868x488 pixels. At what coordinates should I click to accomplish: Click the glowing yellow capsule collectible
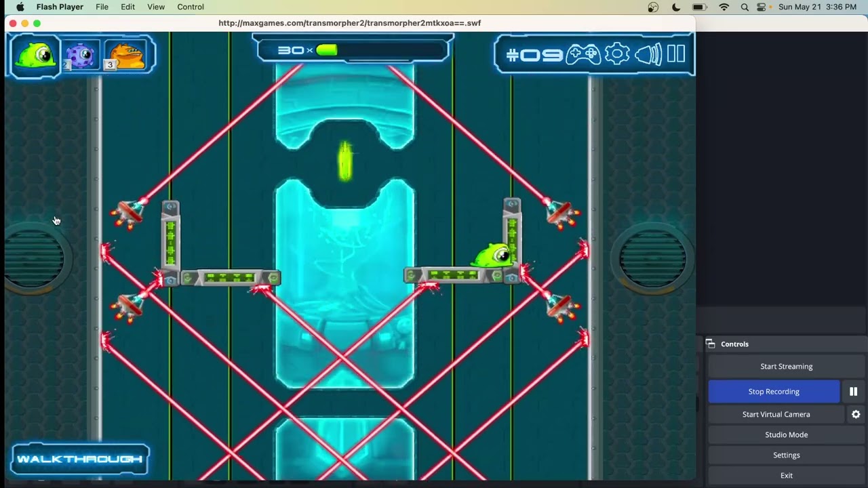[345, 161]
